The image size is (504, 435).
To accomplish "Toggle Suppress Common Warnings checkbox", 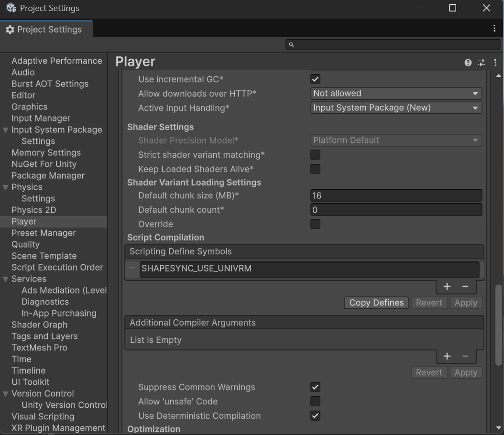I will (315, 387).
